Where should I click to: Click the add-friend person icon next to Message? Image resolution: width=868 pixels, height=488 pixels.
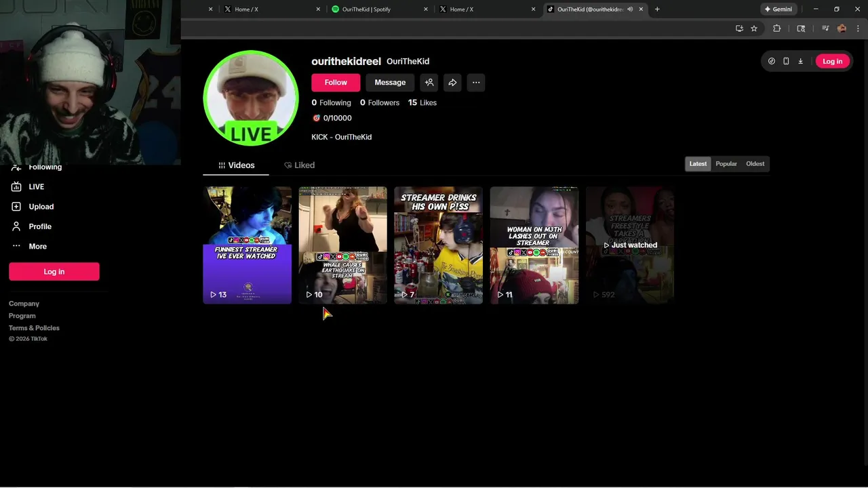coord(429,83)
